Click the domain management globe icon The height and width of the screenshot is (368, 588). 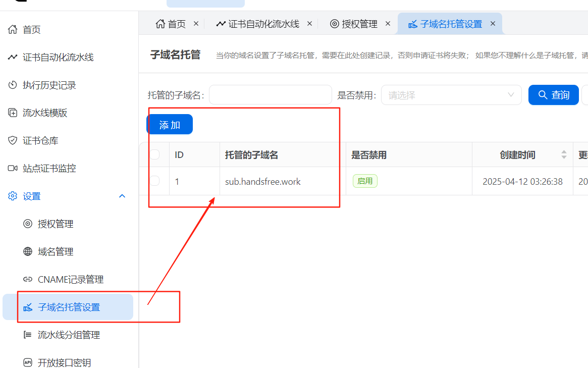[x=28, y=252]
